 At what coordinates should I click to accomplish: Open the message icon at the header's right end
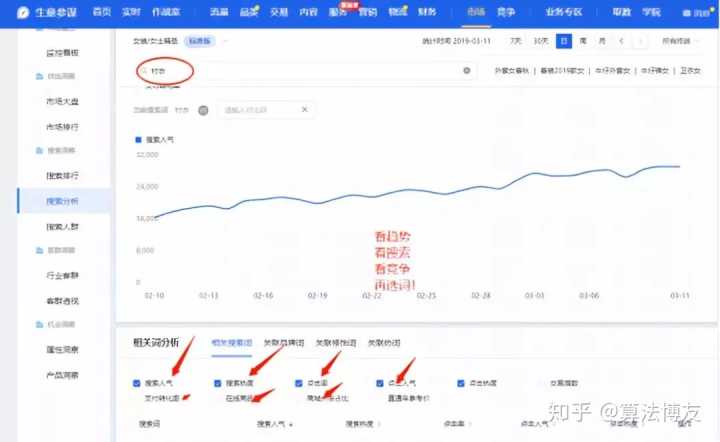tap(686, 13)
